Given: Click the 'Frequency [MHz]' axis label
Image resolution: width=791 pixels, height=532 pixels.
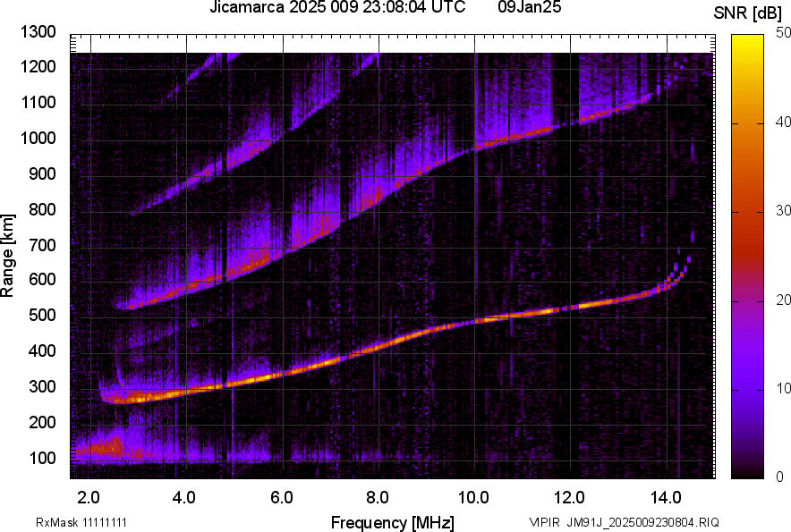Looking at the screenshot, I should click(393, 522).
